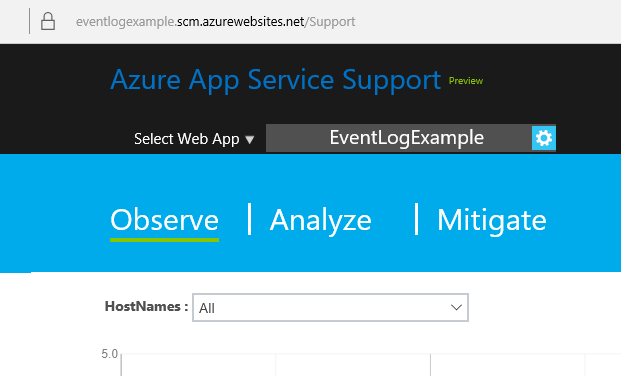Click the settings gear next to EventLogExample
621x376 pixels.
click(543, 138)
